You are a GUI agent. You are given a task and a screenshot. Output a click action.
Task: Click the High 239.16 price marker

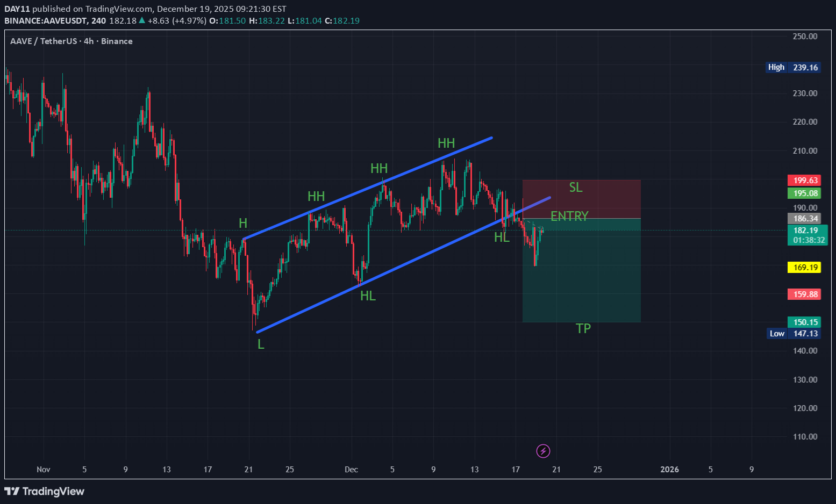click(x=793, y=67)
